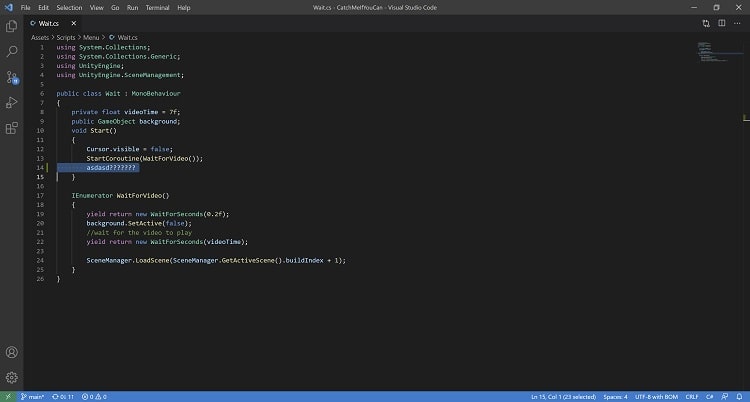Close the Wait.cs editor tab
Image resolution: width=750 pixels, height=402 pixels.
(74, 23)
